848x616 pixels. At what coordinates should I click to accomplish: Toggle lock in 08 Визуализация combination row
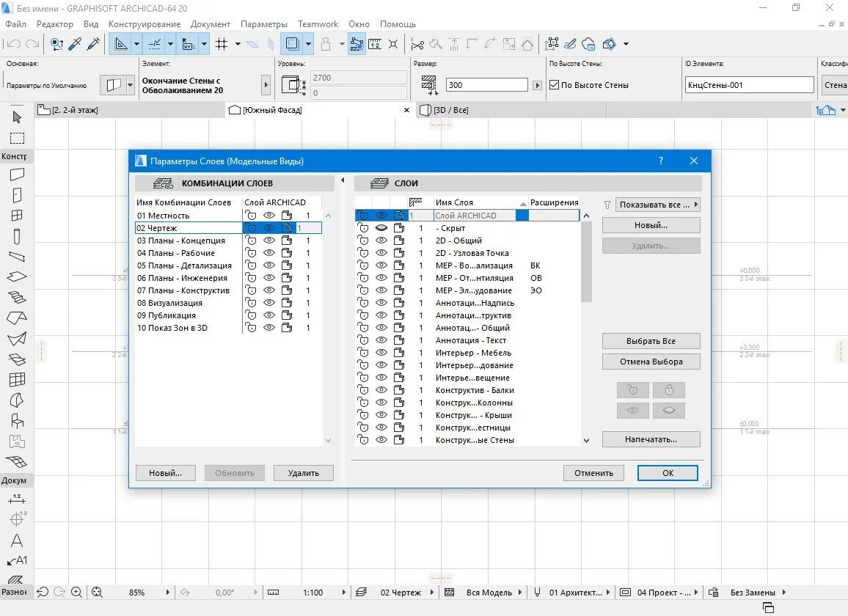click(251, 303)
